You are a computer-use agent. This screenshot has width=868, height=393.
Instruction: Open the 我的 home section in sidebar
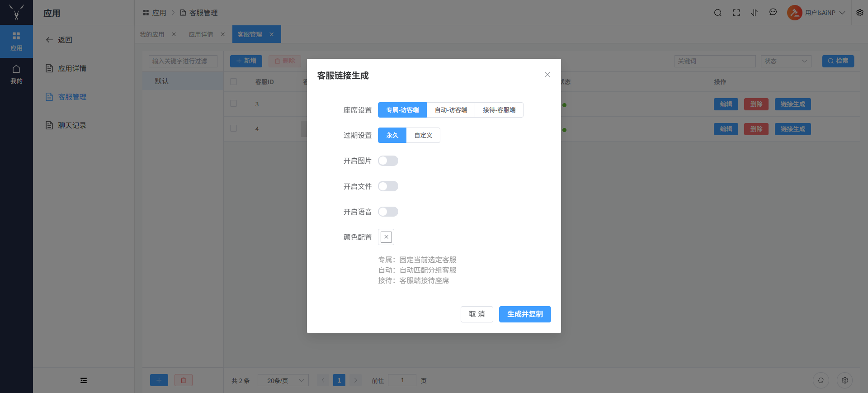click(x=16, y=74)
